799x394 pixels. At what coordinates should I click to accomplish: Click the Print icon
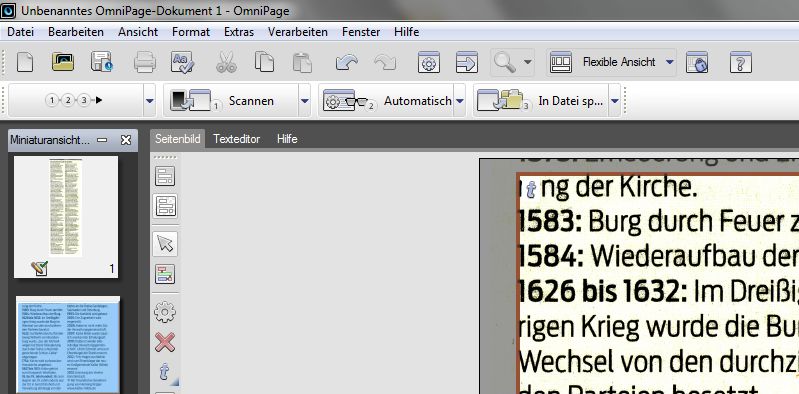click(145, 62)
